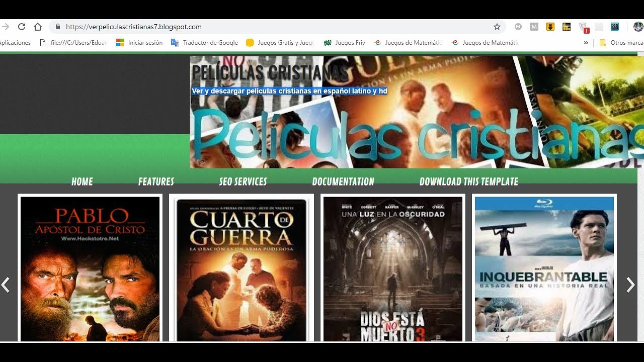Click the forward navigation arrow
Viewport: 644px width, 362px height.
[6, 27]
